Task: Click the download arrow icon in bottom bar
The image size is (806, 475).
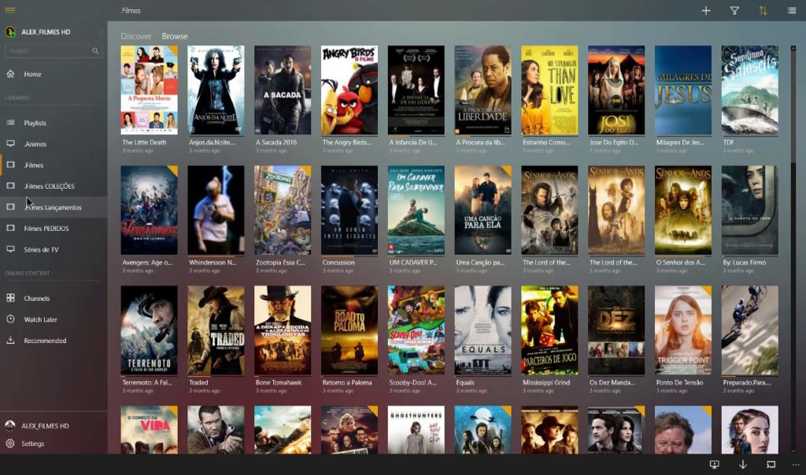Action: pyautogui.click(x=743, y=464)
